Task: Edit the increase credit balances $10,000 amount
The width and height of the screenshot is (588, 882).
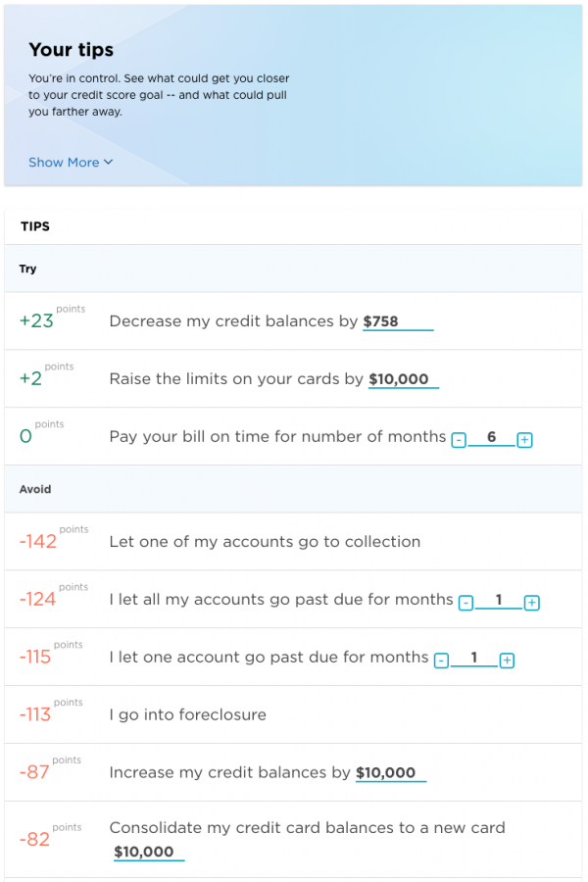Action: [390, 773]
